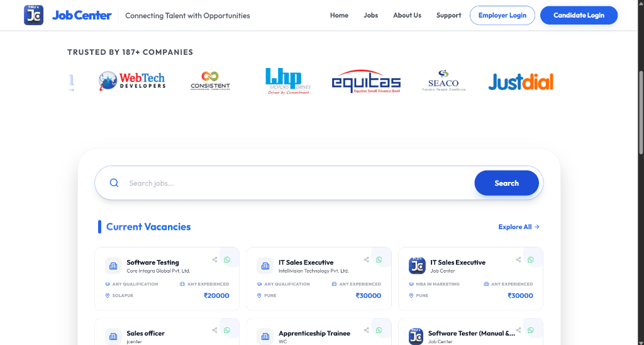644x345 pixels.
Task: Click the SOLAPUR location label
Action: (123, 296)
